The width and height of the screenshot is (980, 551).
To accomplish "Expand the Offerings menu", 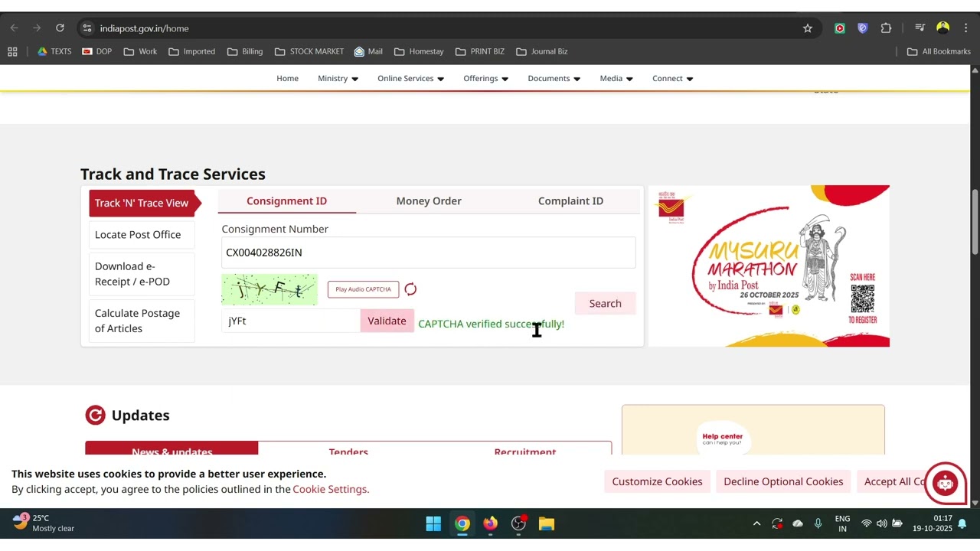I will point(485,79).
